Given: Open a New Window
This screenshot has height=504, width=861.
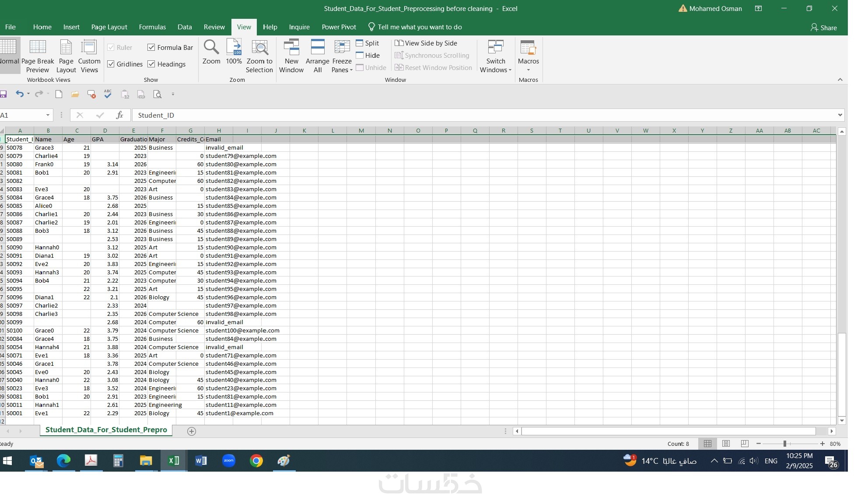Looking at the screenshot, I should point(291,47).
